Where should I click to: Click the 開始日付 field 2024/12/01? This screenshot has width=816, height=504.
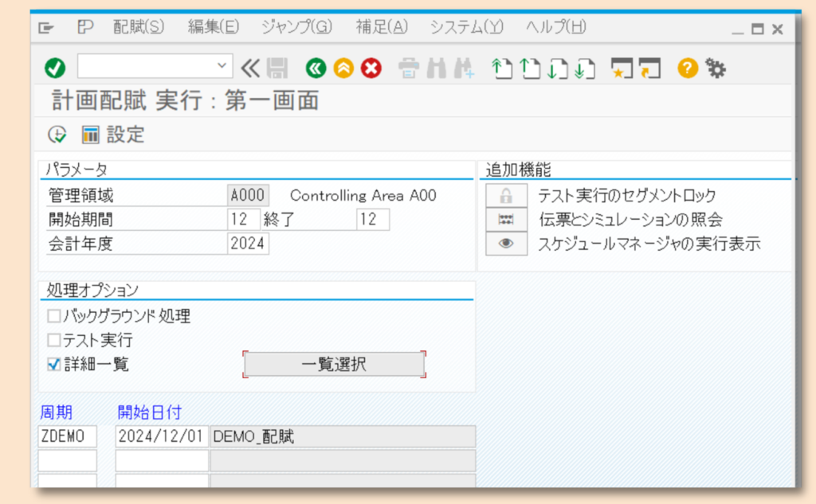[x=162, y=436]
